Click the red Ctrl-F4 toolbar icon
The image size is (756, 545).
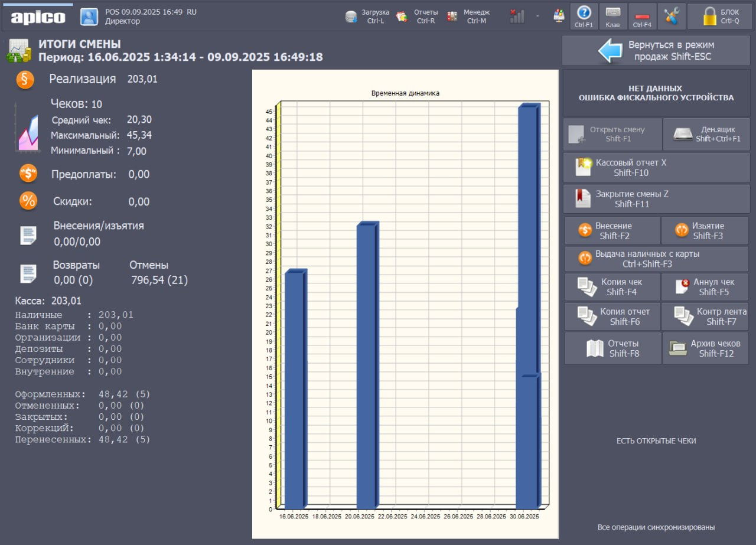coord(642,17)
